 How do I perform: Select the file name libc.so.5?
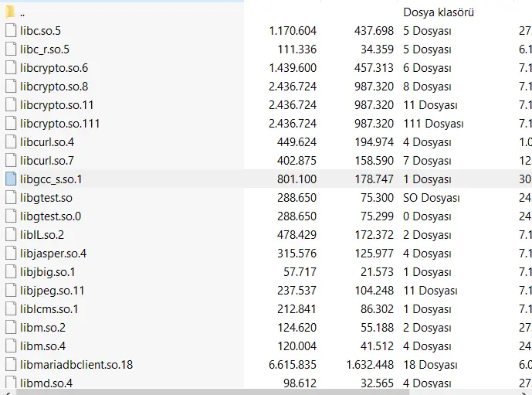(x=40, y=31)
